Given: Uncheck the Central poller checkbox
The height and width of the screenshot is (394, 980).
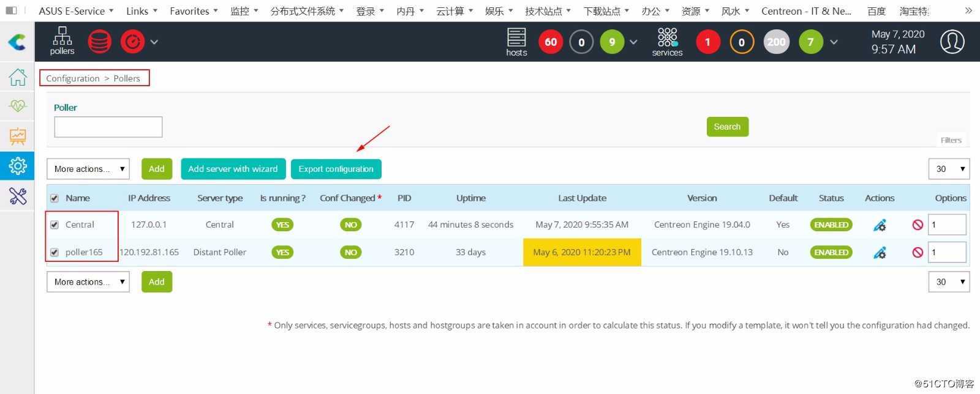Looking at the screenshot, I should click(x=55, y=225).
